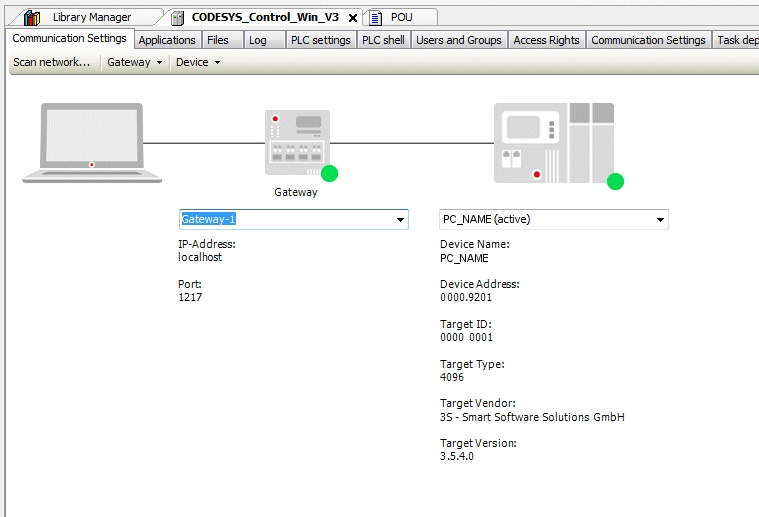
Task: Click the 'IP-Address:' label
Action: click(207, 244)
